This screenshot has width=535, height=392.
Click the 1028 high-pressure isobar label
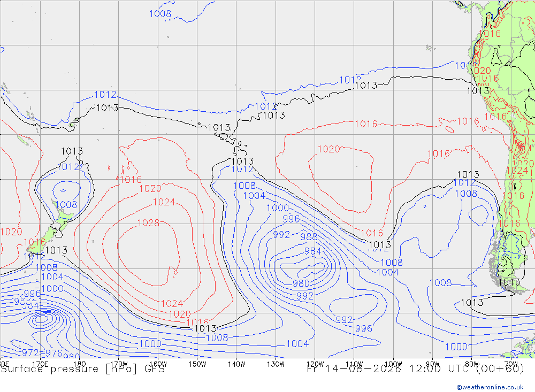point(148,223)
